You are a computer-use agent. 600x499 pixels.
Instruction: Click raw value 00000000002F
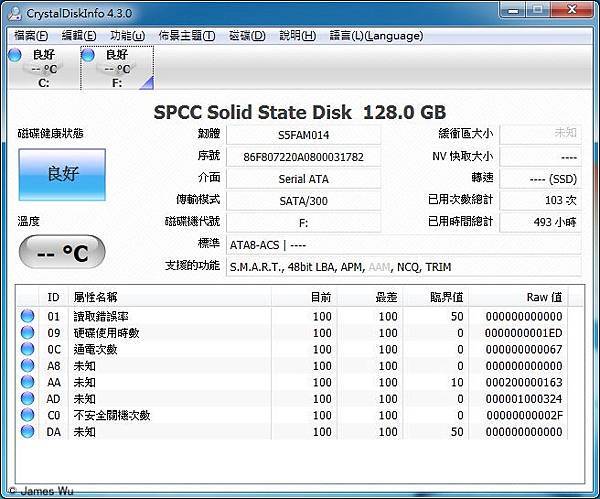[x=524, y=415]
